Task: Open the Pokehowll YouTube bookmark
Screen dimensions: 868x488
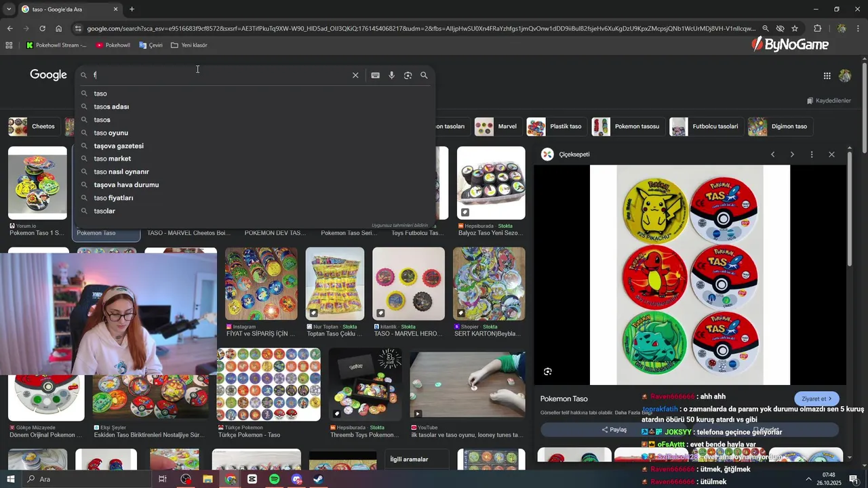Action: 113,45
